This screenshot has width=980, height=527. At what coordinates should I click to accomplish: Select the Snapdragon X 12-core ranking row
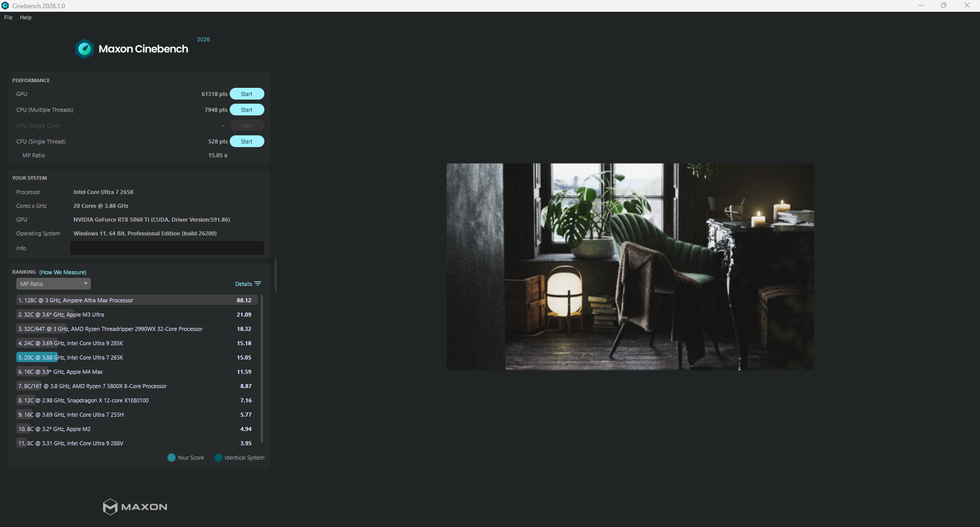[x=136, y=400]
